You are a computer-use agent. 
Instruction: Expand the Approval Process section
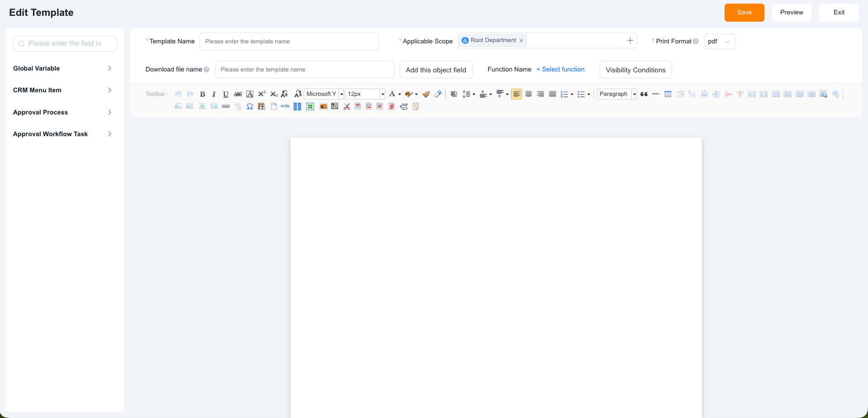tap(62, 112)
